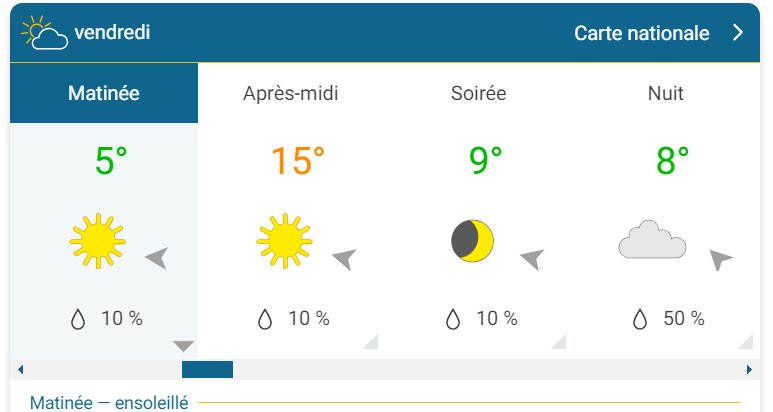Click the raindrop icon under Après-midi
This screenshot has width=773, height=412.
tap(265, 319)
